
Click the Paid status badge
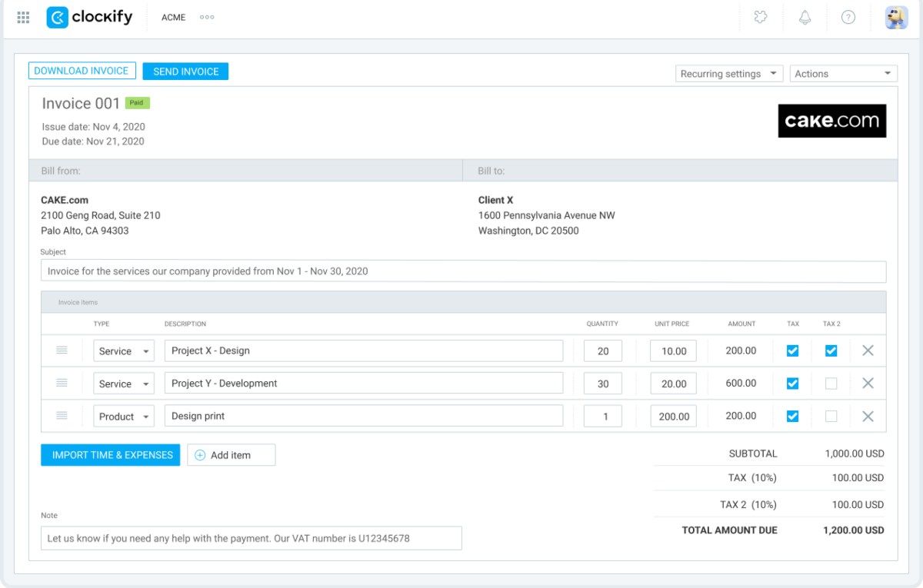click(x=137, y=102)
